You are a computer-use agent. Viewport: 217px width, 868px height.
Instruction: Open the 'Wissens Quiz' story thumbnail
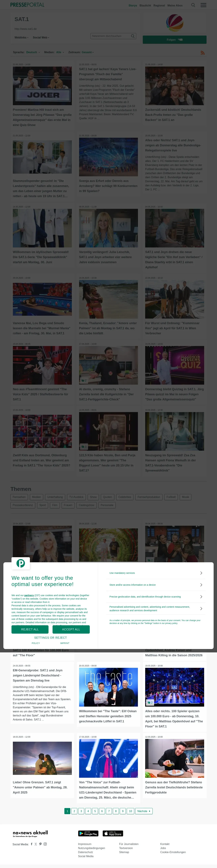(175, 365)
